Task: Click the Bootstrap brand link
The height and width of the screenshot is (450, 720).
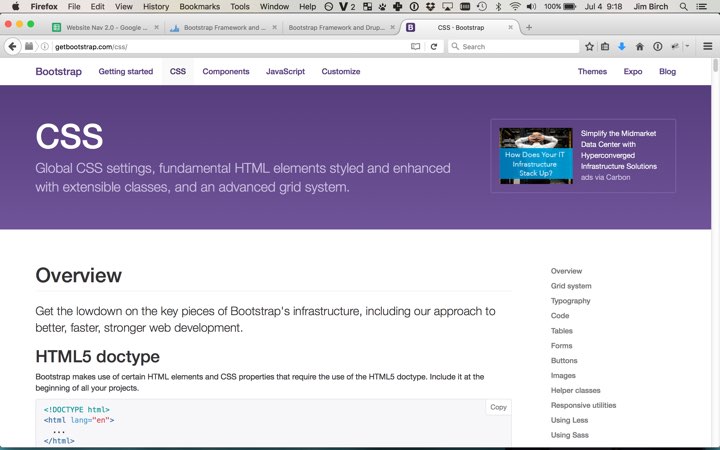Action: [58, 72]
